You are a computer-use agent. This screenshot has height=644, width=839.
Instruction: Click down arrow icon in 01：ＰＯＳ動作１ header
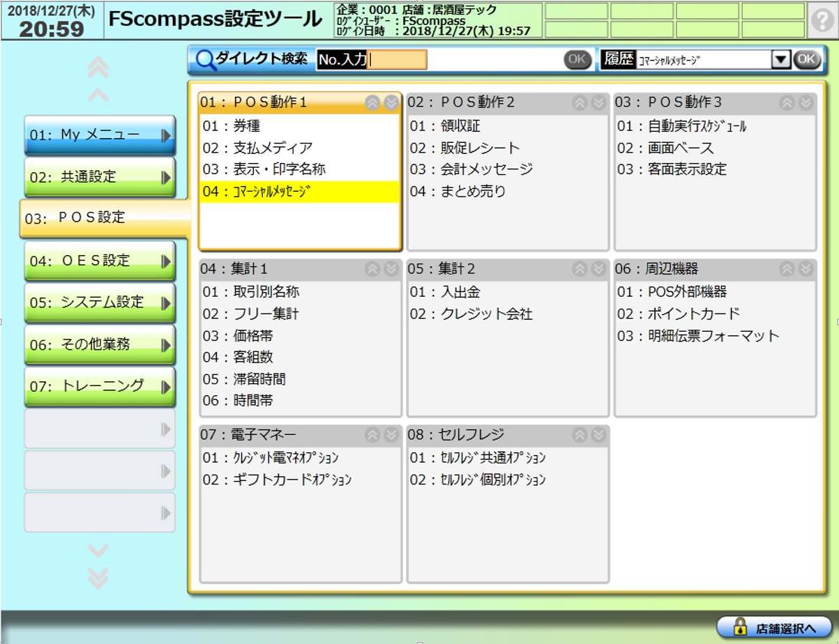(x=391, y=102)
